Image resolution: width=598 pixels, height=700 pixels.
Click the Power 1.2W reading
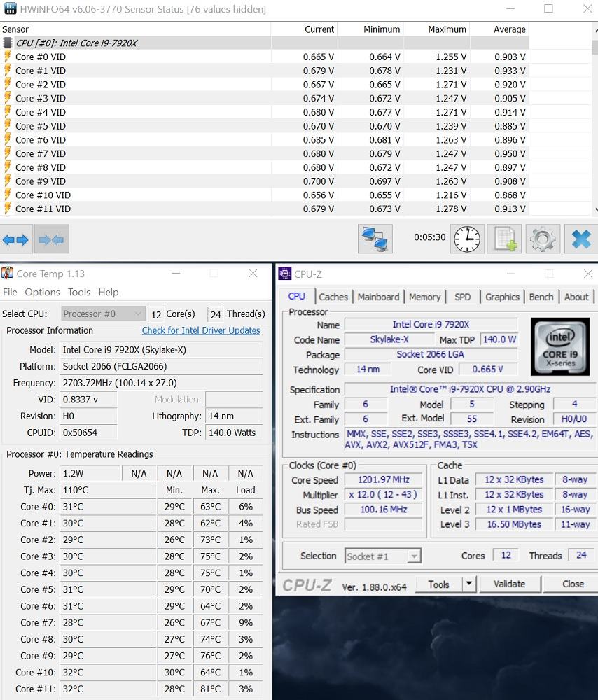coord(90,473)
